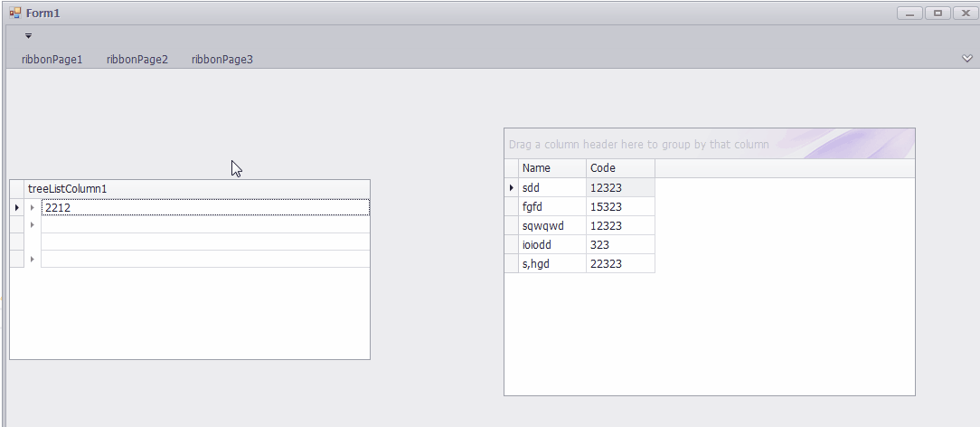Open the ribbonPage2 tab
The width and height of the screenshot is (980, 427).
click(x=137, y=60)
